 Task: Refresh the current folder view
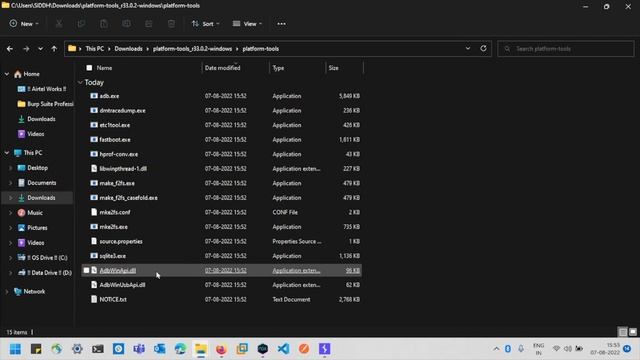click(483, 48)
